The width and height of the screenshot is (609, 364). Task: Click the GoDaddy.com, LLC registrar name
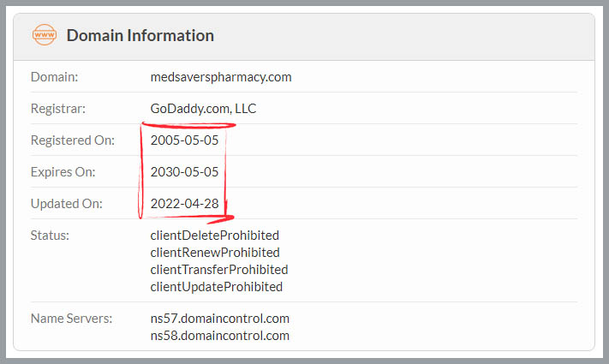pyautogui.click(x=203, y=109)
